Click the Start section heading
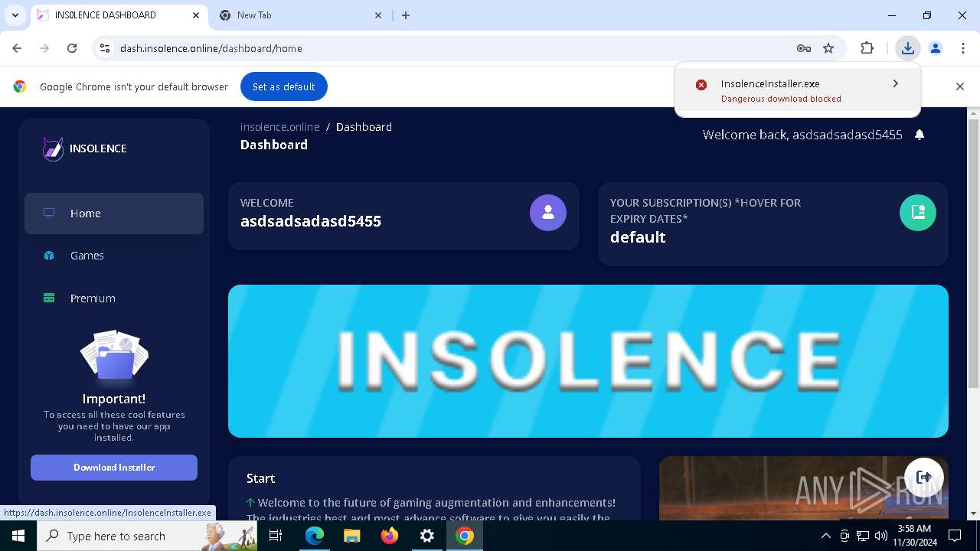The width and height of the screenshot is (980, 551). pos(260,478)
